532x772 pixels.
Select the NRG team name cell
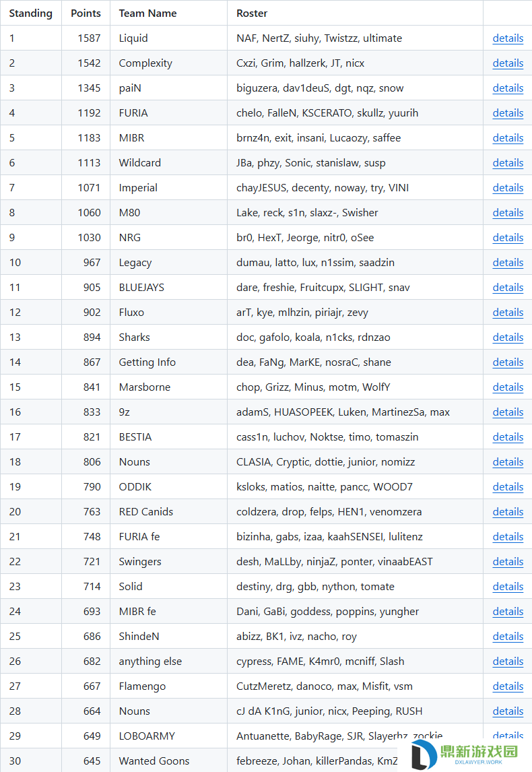[x=169, y=237]
